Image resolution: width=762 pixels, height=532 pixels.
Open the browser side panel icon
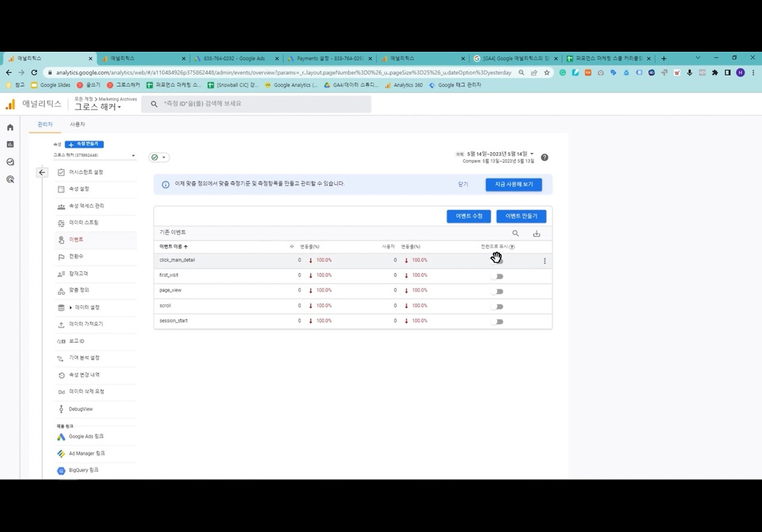727,73
